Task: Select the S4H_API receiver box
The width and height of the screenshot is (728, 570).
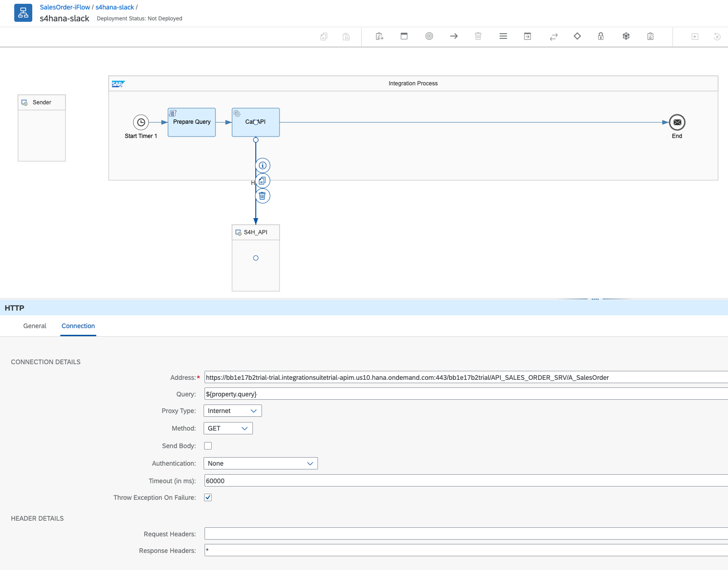Action: coord(256,258)
